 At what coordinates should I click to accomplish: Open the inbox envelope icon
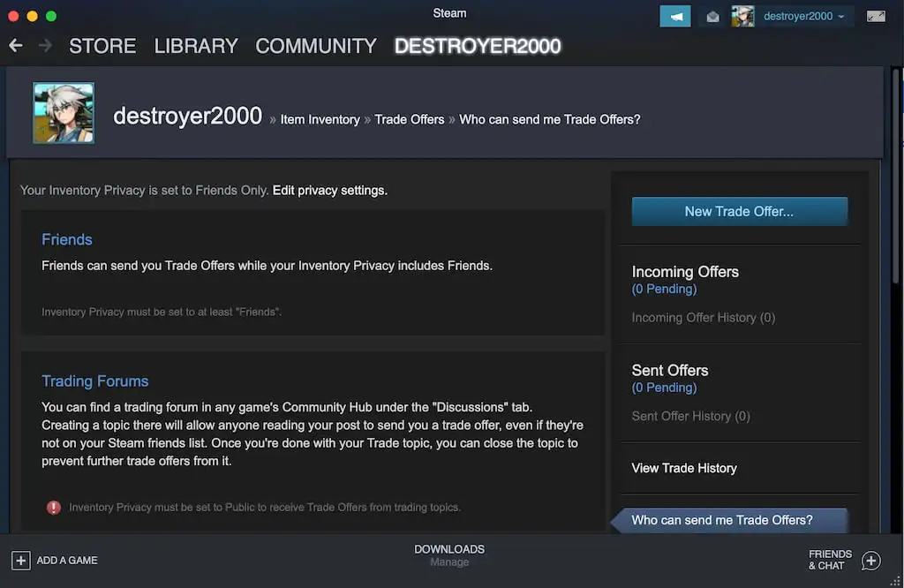712,17
